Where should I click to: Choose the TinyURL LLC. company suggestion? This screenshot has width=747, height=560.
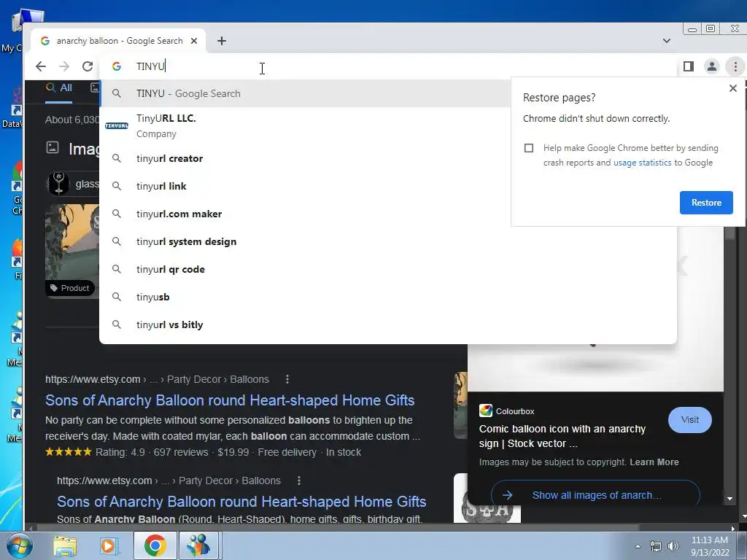pos(305,125)
